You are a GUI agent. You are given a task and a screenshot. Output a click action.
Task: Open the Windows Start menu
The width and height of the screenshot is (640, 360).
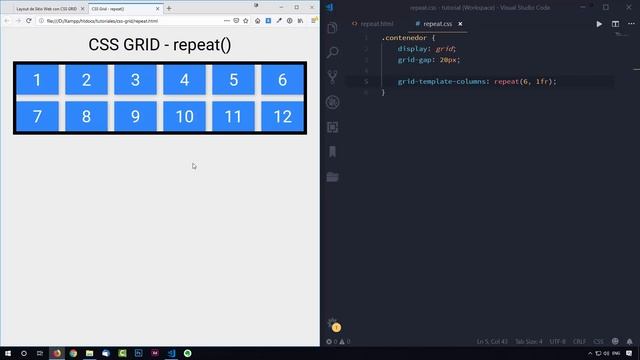pos(8,353)
